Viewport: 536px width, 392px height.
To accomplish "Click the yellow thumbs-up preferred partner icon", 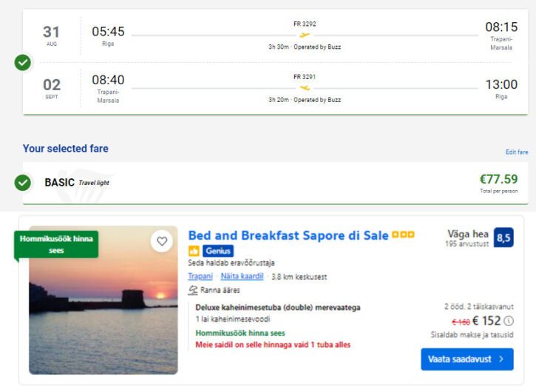I will (194, 251).
